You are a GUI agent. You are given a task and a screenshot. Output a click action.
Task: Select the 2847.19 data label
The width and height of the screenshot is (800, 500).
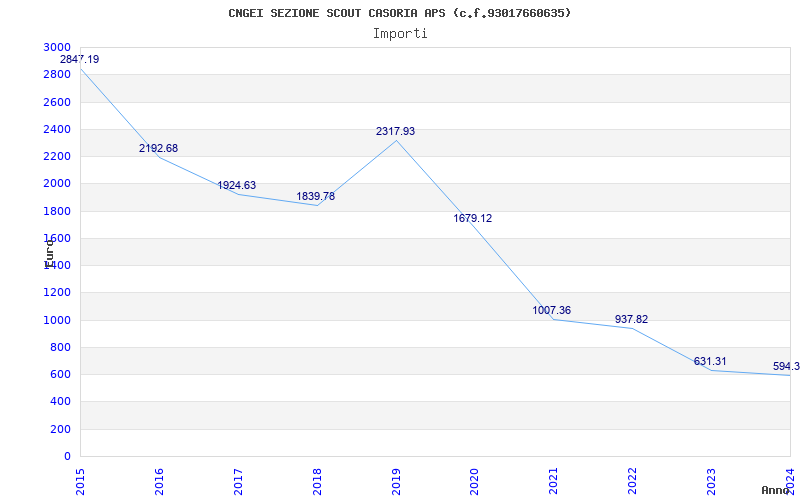point(80,59)
